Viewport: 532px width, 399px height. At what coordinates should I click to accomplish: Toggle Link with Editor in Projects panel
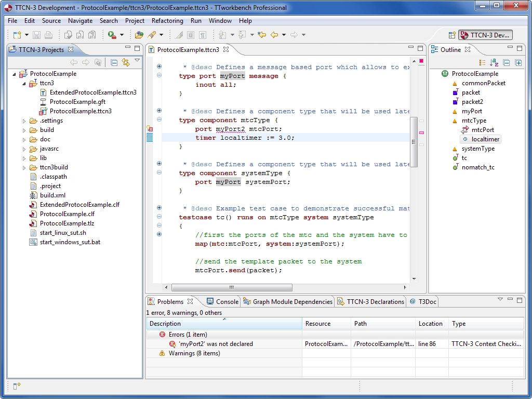tap(125, 62)
